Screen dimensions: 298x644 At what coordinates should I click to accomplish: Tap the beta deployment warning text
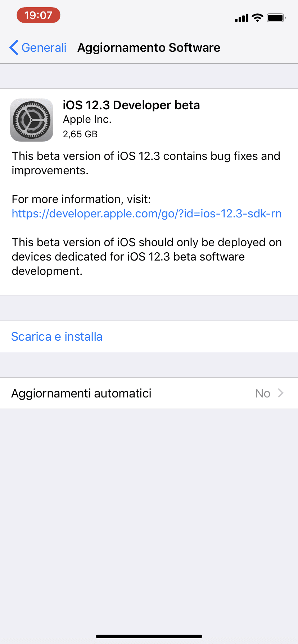[147, 257]
